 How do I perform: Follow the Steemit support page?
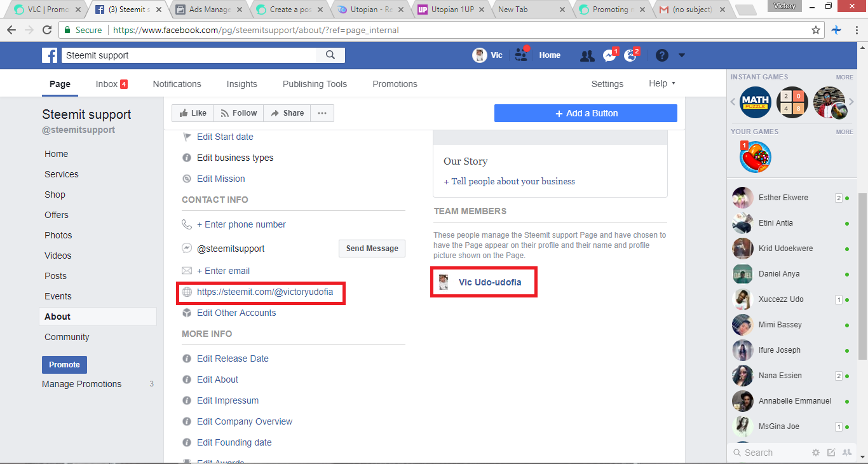click(x=238, y=113)
